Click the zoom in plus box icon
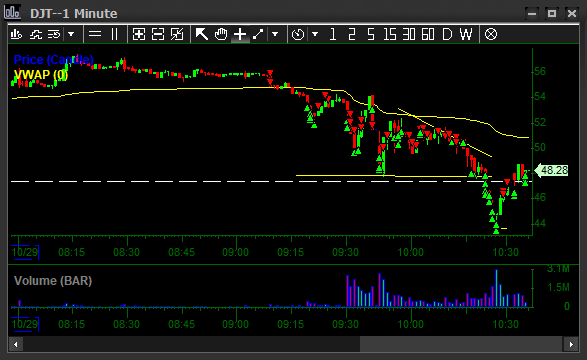The width and height of the screenshot is (587, 360). tap(139, 34)
